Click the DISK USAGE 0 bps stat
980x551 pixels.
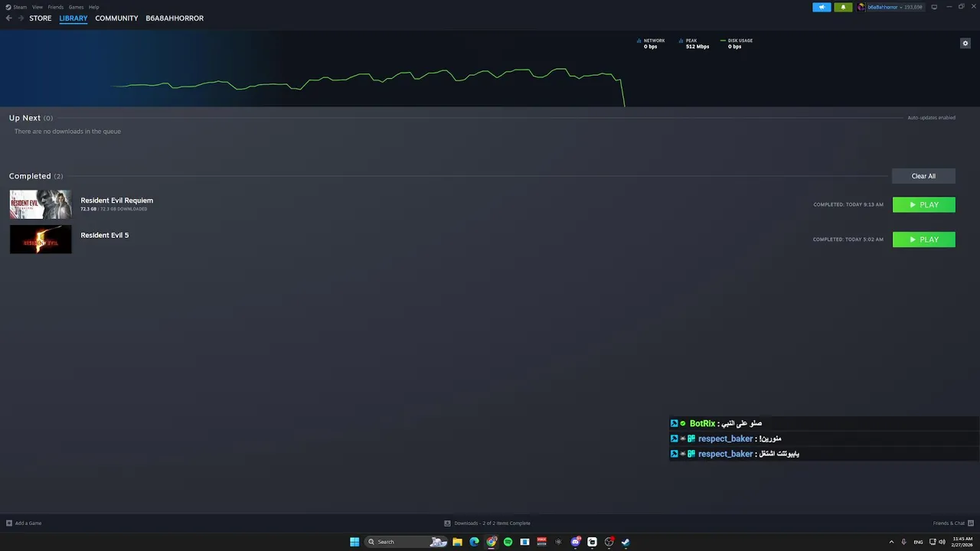737,44
